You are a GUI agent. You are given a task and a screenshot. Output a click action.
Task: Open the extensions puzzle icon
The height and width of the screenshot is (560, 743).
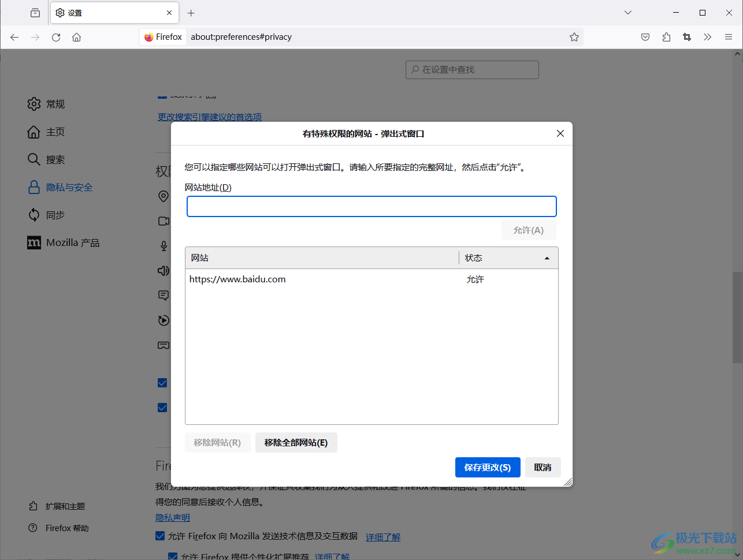click(666, 37)
